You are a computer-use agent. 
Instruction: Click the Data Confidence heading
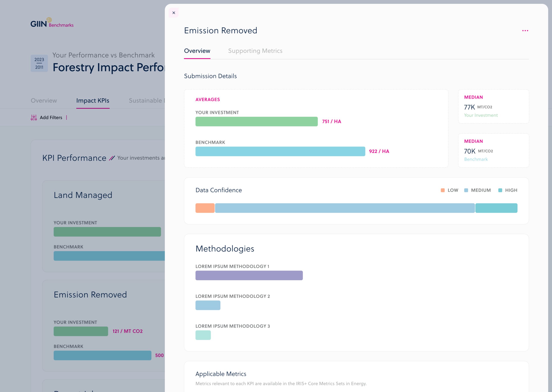pyautogui.click(x=218, y=190)
